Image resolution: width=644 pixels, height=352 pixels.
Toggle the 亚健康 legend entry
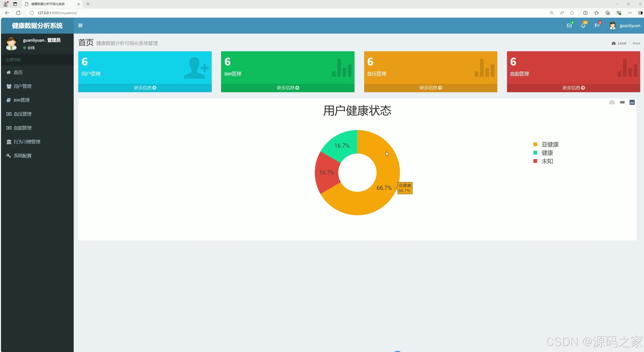[550, 144]
